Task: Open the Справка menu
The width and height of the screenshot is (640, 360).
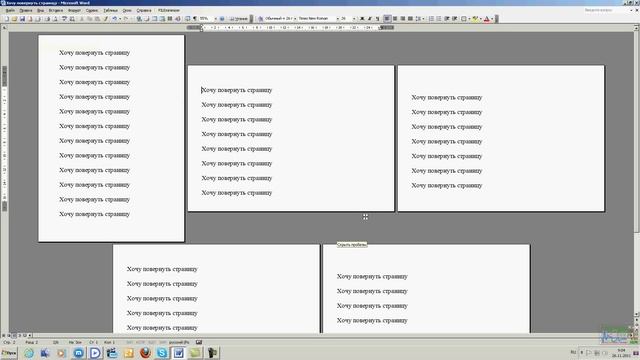Action: (x=144, y=10)
